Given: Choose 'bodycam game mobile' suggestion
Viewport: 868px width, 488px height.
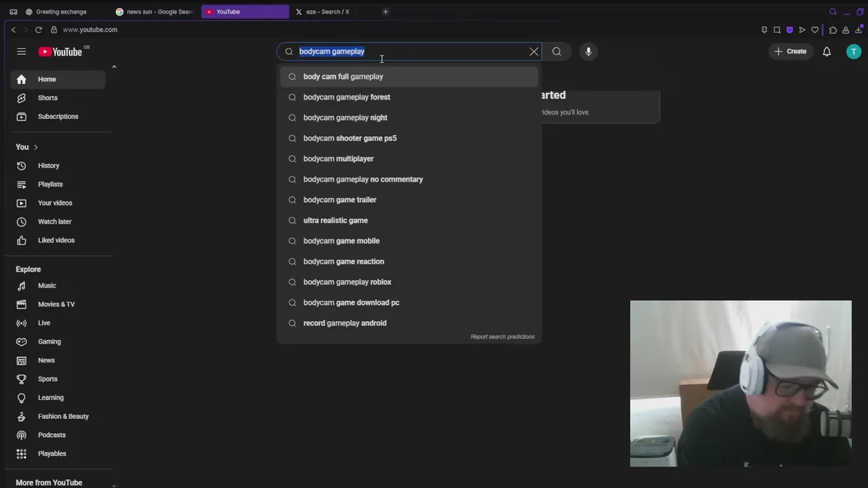Looking at the screenshot, I should tap(409, 241).
